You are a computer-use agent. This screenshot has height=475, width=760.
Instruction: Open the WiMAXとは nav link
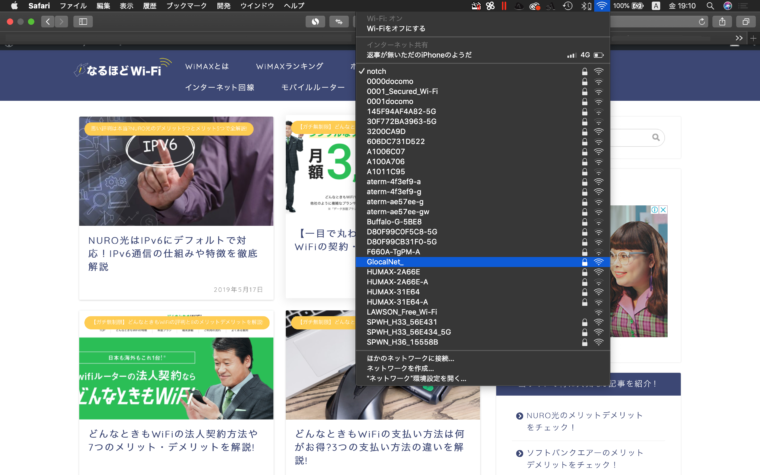207,66
